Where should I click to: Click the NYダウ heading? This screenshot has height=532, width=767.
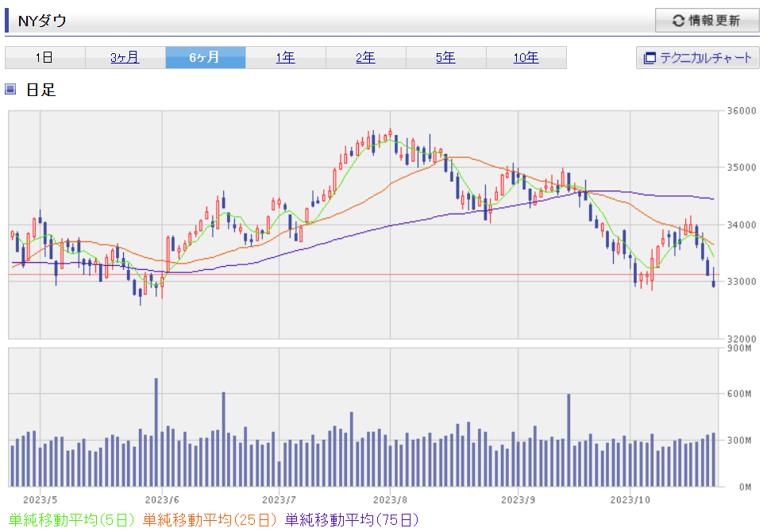click(42, 21)
